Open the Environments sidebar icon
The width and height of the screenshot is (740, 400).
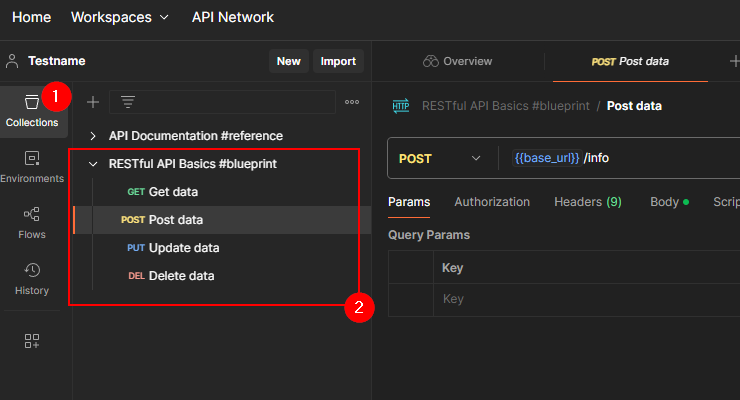coord(32,167)
